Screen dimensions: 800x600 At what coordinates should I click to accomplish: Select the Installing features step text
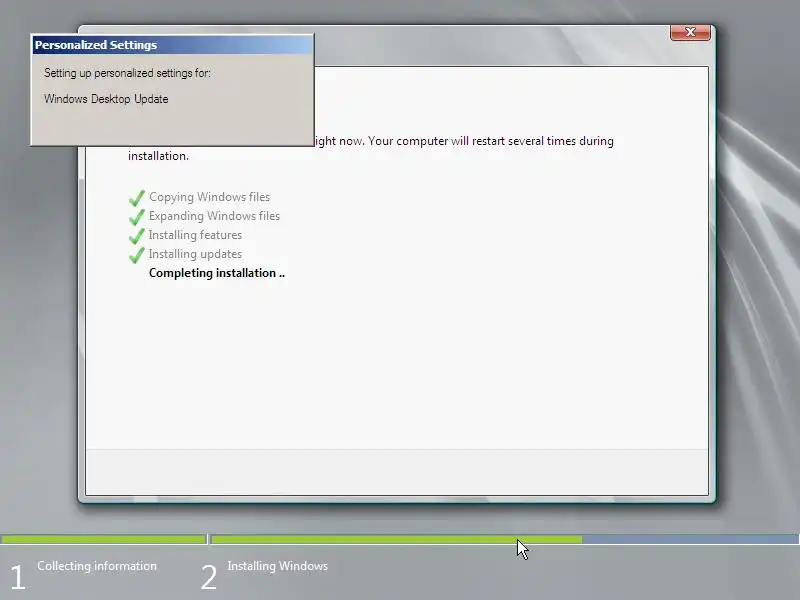[195, 235]
